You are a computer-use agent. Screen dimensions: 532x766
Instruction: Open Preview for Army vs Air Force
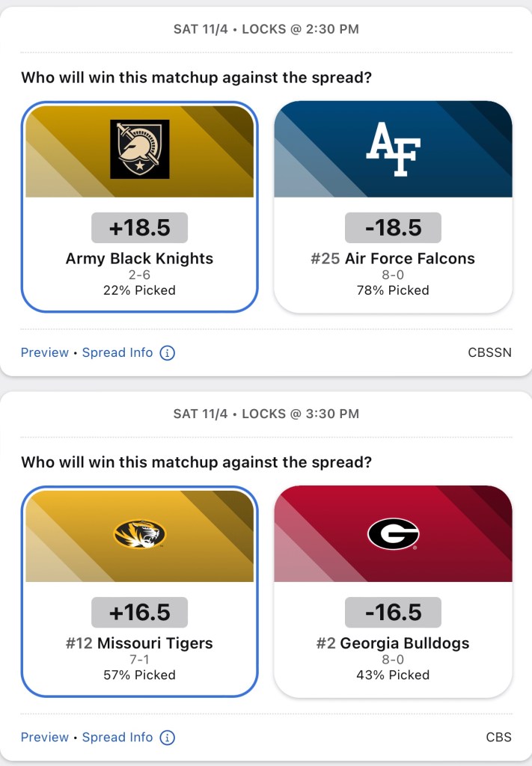click(x=44, y=352)
